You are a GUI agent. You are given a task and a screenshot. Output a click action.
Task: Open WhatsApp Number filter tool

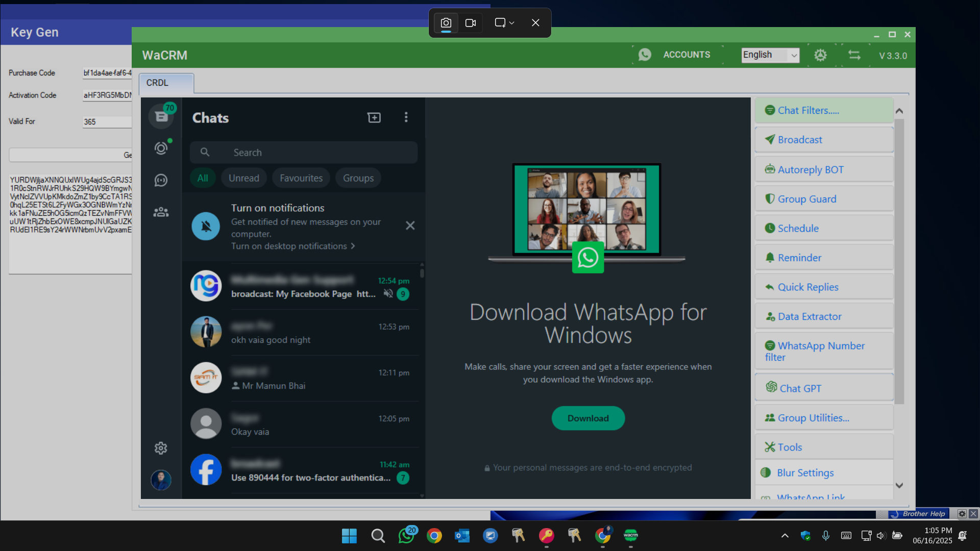[824, 352]
